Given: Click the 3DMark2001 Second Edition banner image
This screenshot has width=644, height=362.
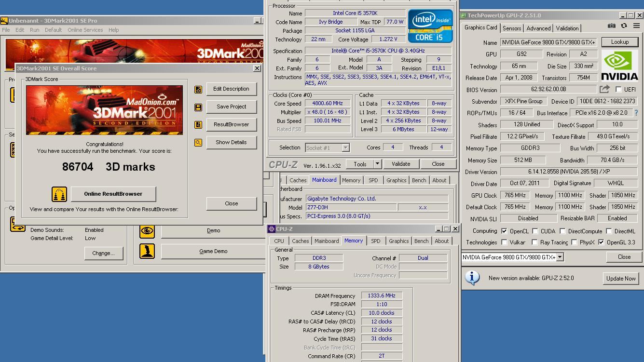Looking at the screenshot, I should pyautogui.click(x=104, y=110).
